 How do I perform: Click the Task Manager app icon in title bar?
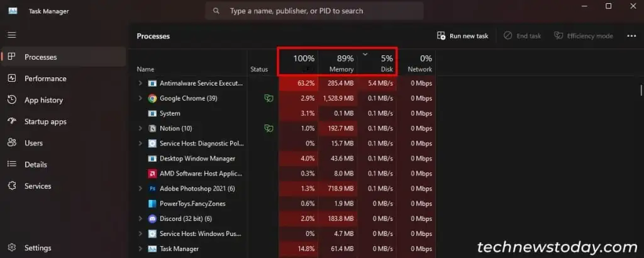13,11
